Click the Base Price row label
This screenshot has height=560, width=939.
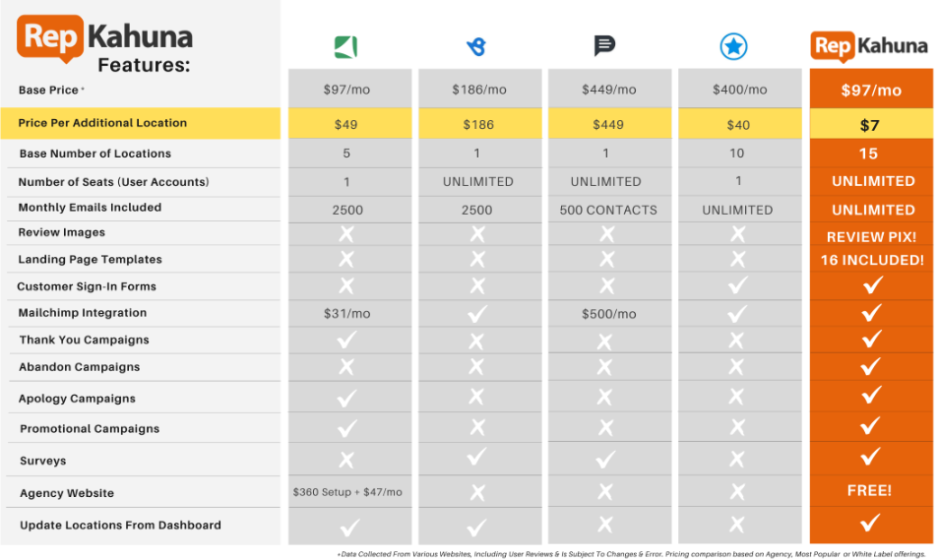coord(48,90)
